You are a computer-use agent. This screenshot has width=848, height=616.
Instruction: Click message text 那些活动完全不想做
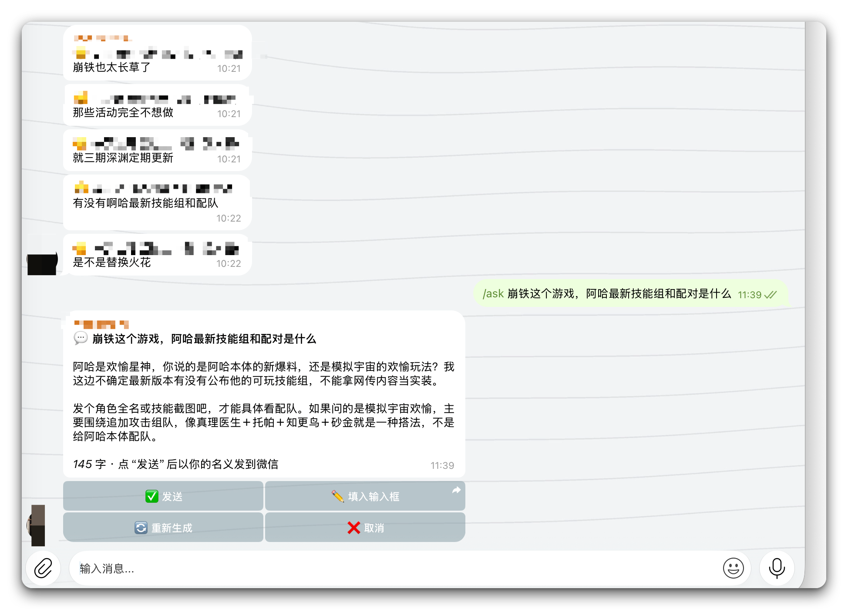click(123, 112)
